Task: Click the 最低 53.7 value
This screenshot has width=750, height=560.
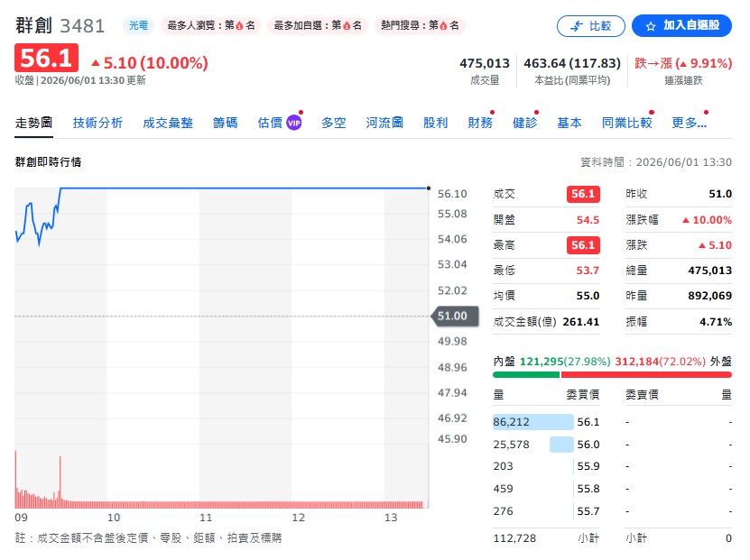Action: tap(588, 271)
